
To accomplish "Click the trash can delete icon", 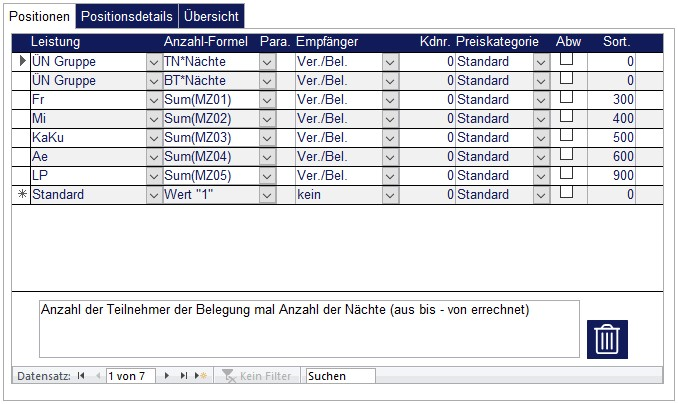I will (x=608, y=339).
